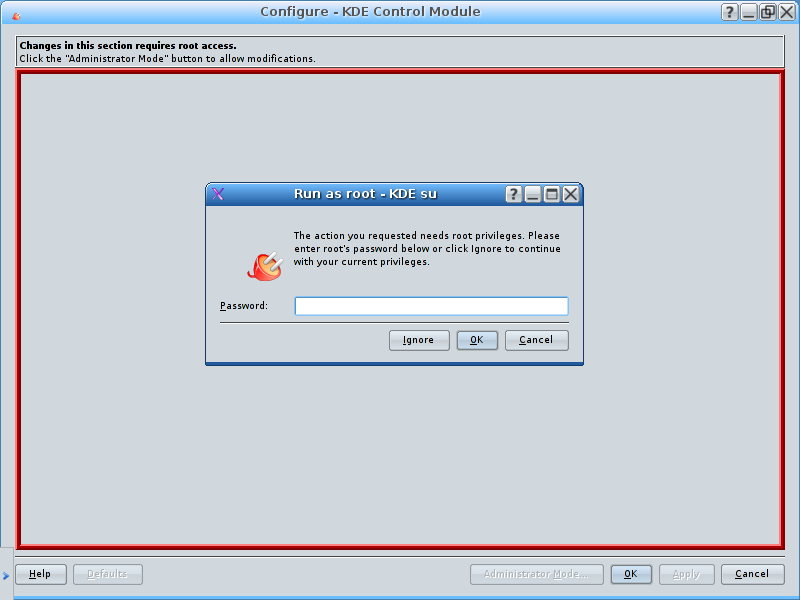Click the red root privileges plug icon
The image size is (800, 600).
[x=265, y=266]
